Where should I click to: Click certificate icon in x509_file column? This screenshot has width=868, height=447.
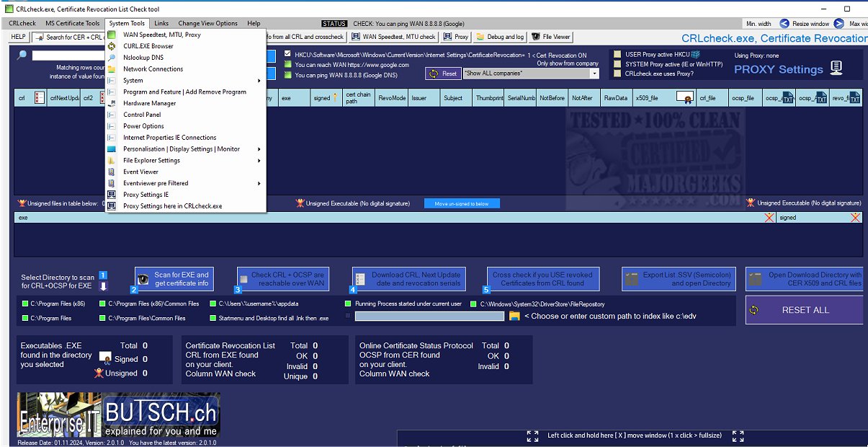(684, 98)
